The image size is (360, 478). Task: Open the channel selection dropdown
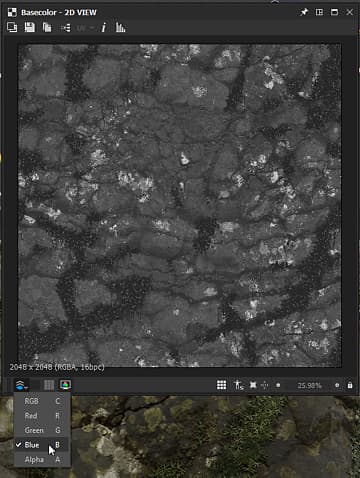pyautogui.click(x=22, y=385)
